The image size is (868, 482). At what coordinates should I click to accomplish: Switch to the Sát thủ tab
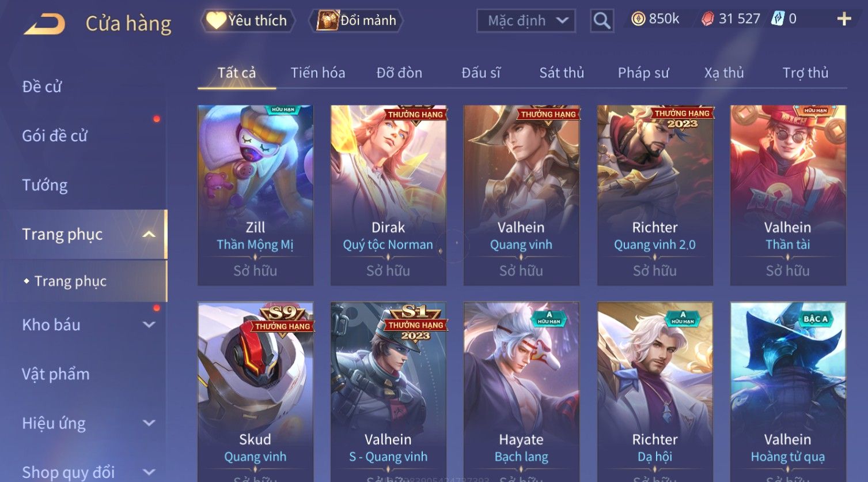(x=562, y=73)
